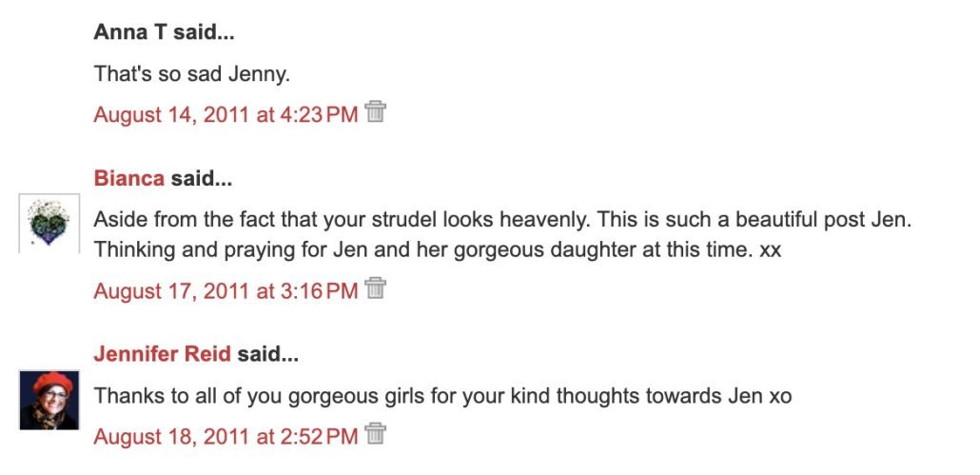Image resolution: width=980 pixels, height=475 pixels.
Task: Click "said..." after Anna T's name
Action: pyautogui.click(x=204, y=32)
